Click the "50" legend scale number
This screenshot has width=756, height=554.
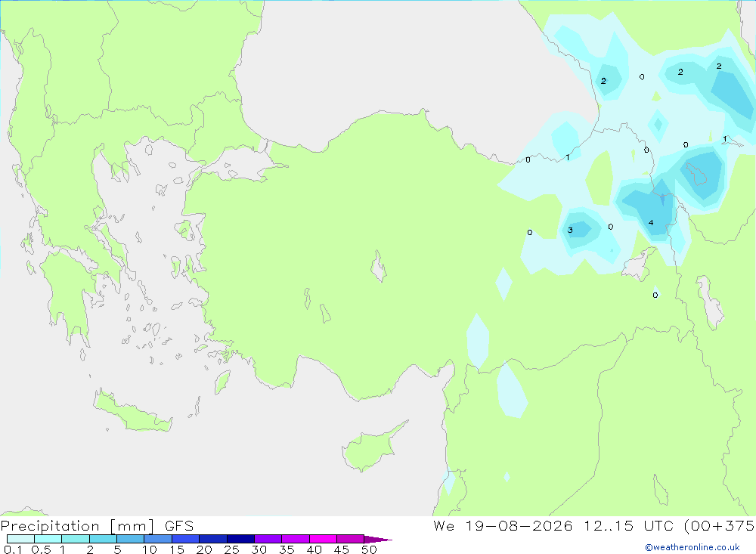click(369, 549)
